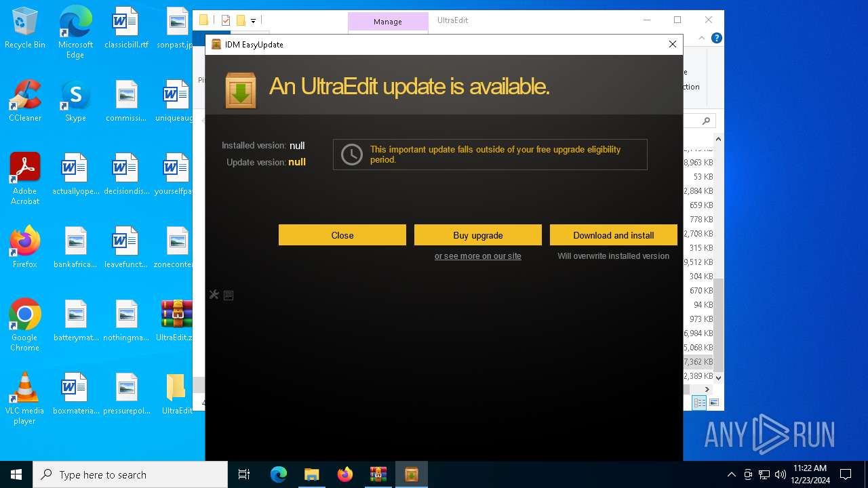The image size is (868, 488).
Task: Click the log list icon beside wrench
Action: [x=229, y=295]
